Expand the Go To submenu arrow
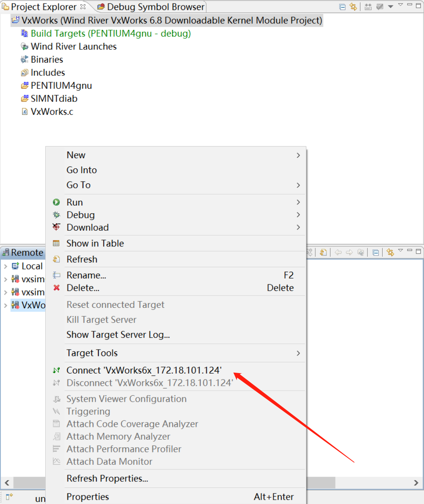 click(298, 185)
